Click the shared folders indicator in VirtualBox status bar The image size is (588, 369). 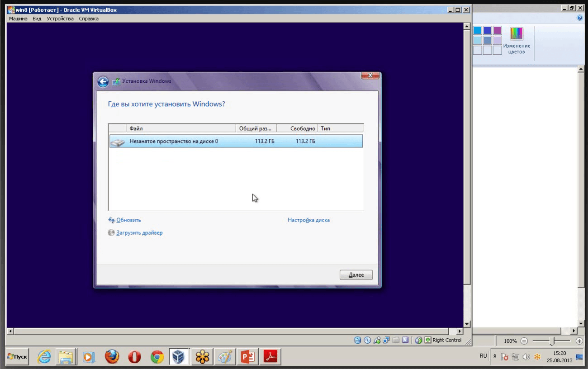[x=396, y=340]
